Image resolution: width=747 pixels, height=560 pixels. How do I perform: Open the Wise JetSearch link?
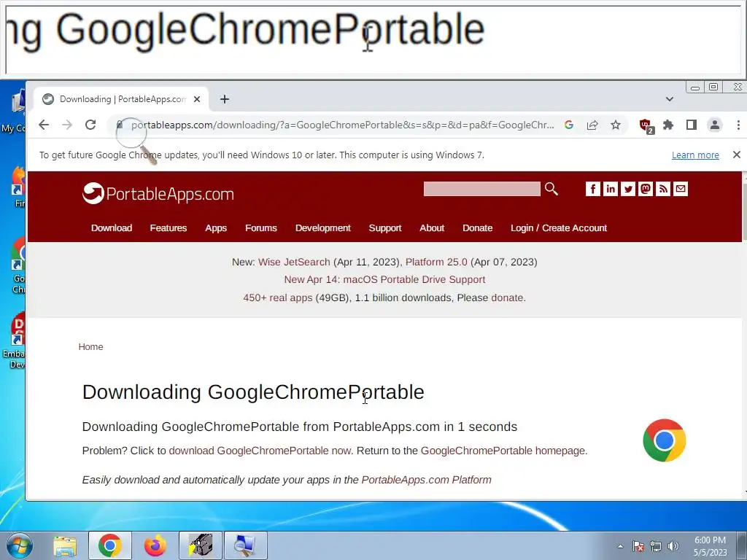(294, 262)
